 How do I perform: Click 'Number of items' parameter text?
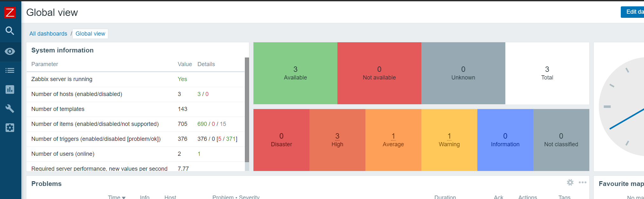pos(95,124)
